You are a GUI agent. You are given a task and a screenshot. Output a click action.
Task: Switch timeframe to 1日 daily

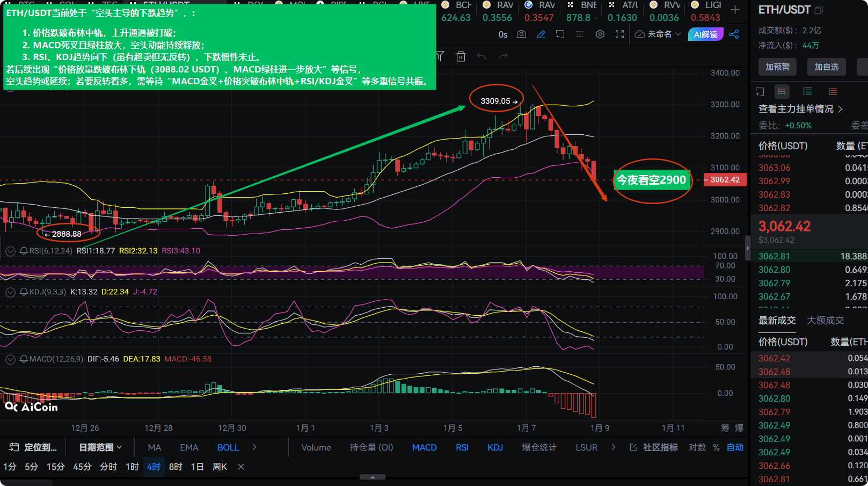(x=197, y=467)
